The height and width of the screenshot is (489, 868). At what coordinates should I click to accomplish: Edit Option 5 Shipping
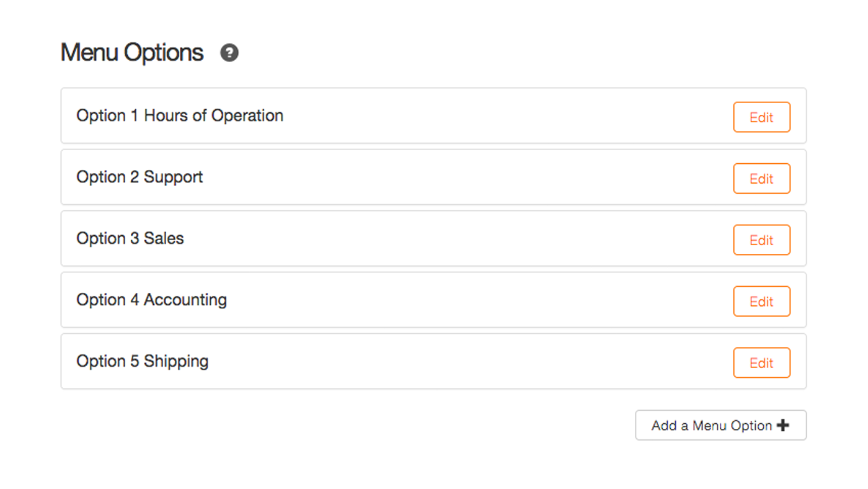coord(761,363)
